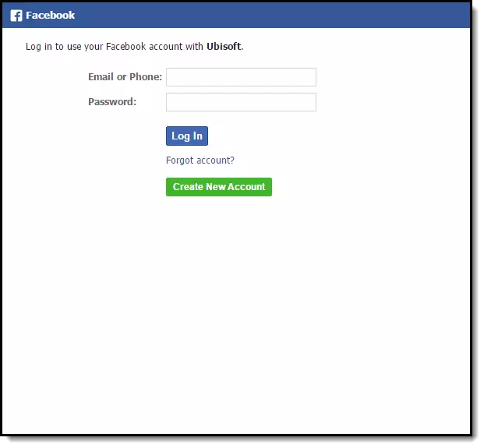Click the "Email or Phone:" label
This screenshot has width=484, height=448.
(125, 77)
